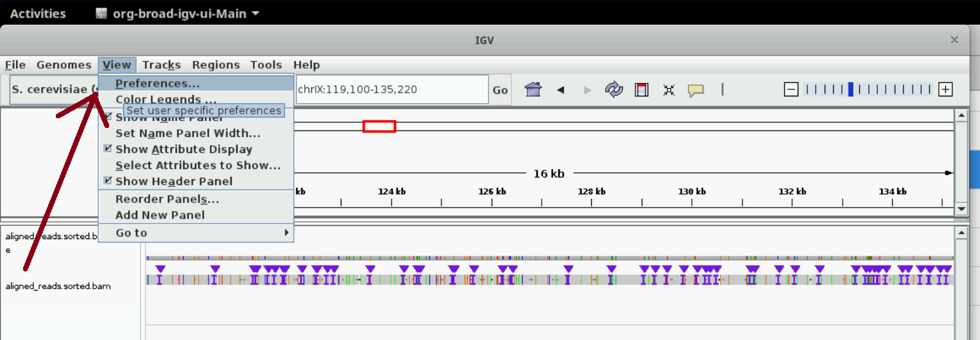Viewport: 980px width, 340px height.
Task: Zoom out with the minus button
Action: coord(791,89)
